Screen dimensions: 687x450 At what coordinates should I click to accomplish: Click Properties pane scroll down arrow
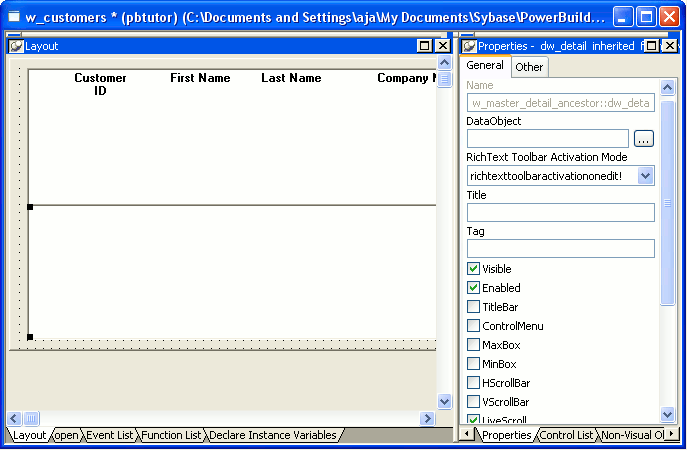[667, 414]
